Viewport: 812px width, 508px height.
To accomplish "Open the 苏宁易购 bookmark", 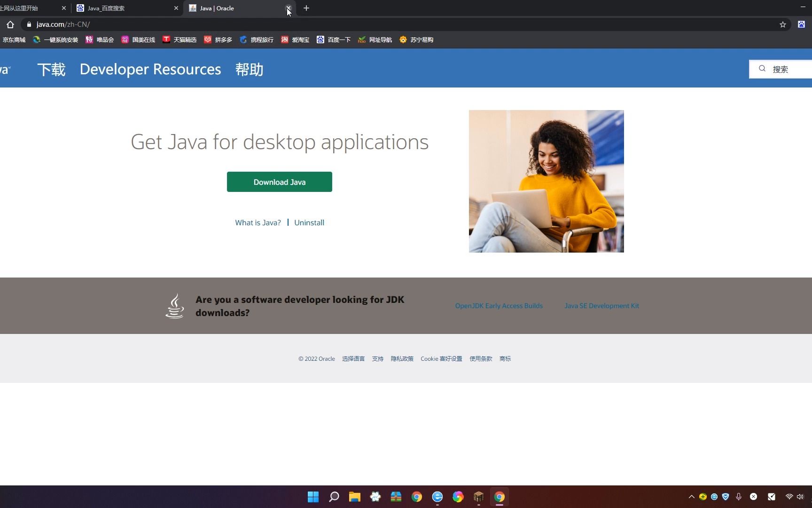I will tap(416, 40).
